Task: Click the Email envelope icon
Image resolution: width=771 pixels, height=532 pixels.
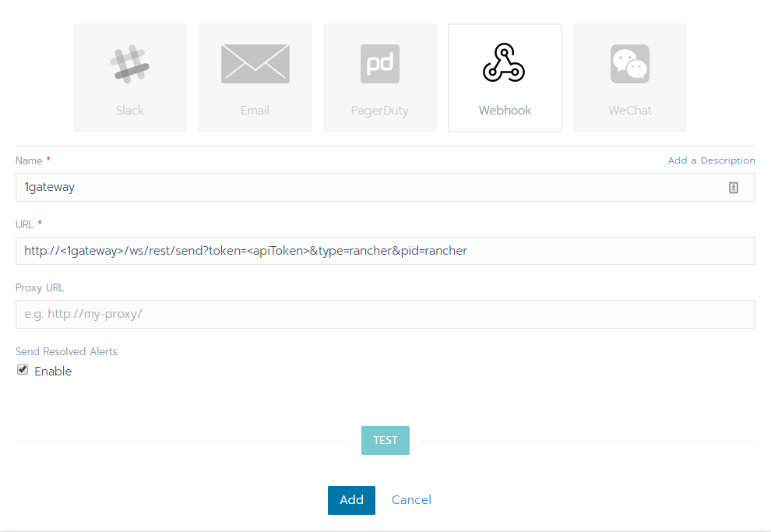Action: pos(255,64)
